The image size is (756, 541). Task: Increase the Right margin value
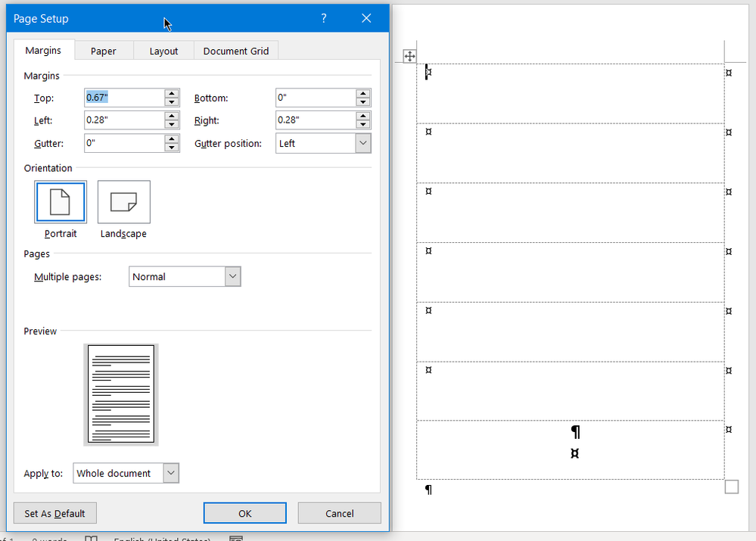click(x=362, y=117)
